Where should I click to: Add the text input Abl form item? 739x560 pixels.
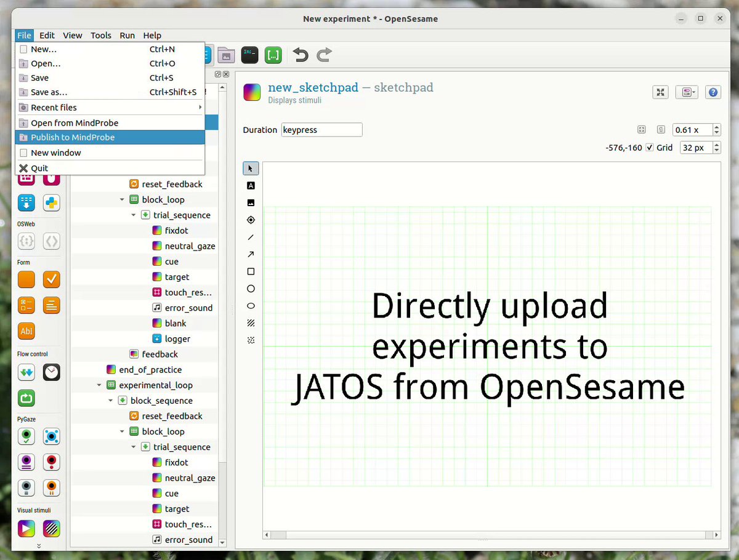[x=26, y=331]
